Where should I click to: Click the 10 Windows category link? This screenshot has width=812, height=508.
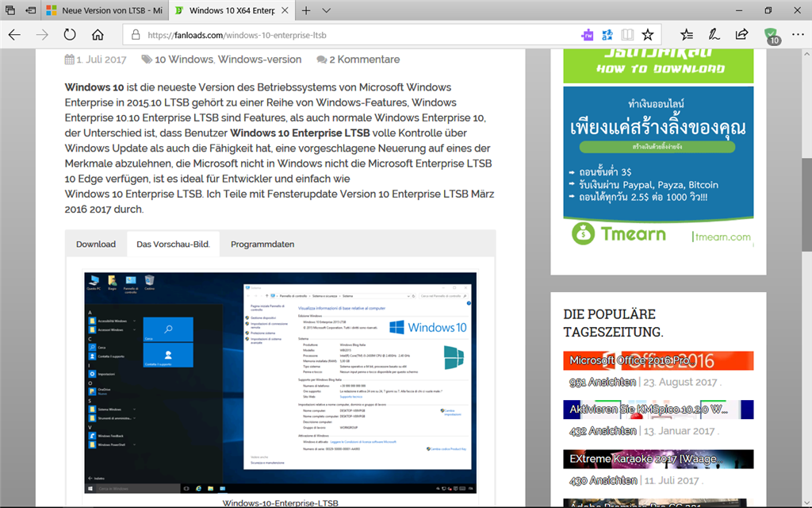[184, 60]
